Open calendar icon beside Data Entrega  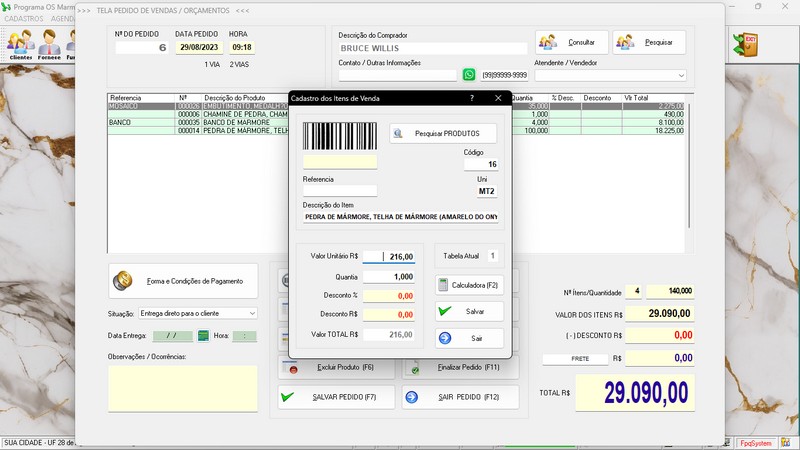pyautogui.click(x=203, y=336)
